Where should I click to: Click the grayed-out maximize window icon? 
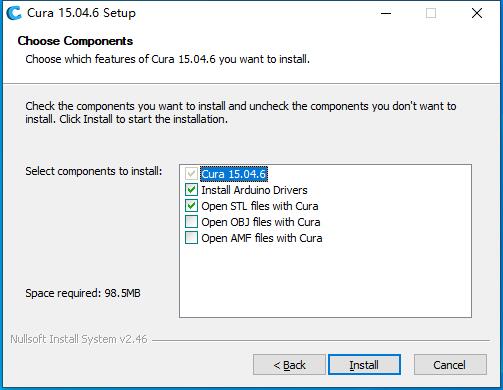point(431,13)
